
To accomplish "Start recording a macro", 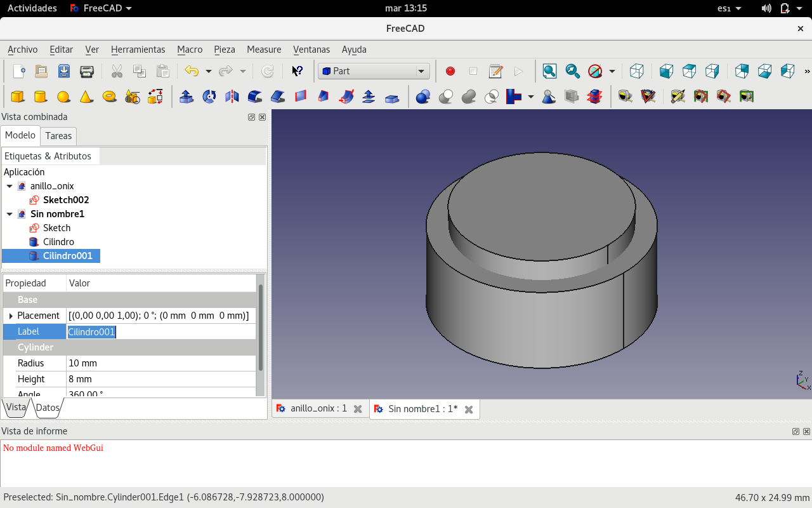I will pyautogui.click(x=450, y=71).
